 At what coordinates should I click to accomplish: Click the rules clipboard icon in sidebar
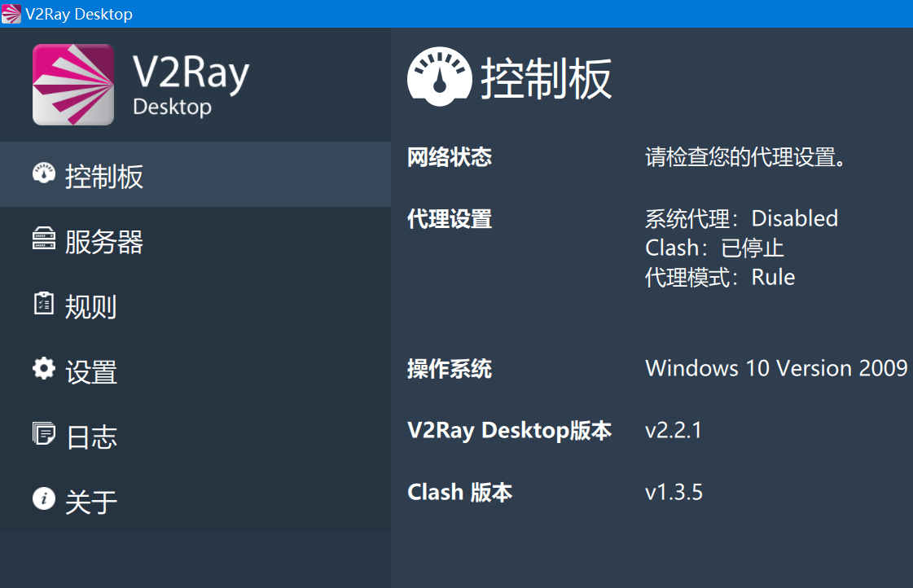pos(43,304)
